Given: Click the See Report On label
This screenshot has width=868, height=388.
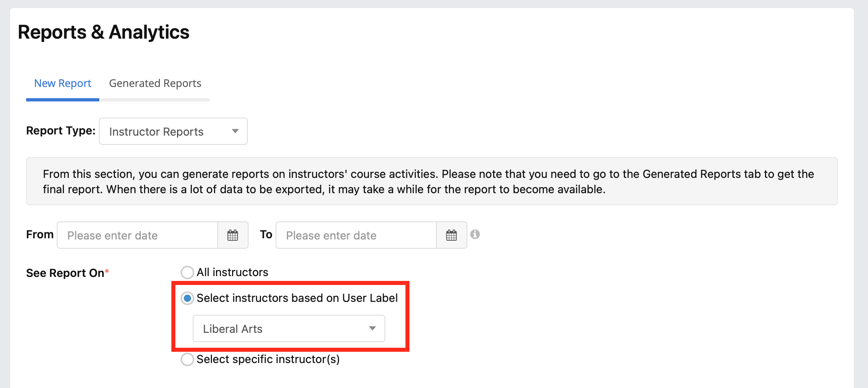Looking at the screenshot, I should 68,273.
